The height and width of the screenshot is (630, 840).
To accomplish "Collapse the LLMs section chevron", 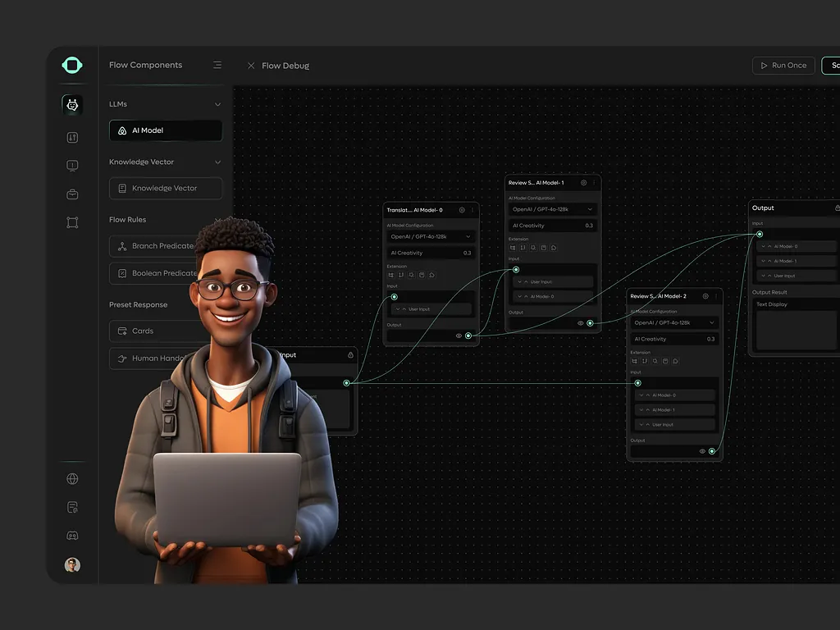I will tap(217, 104).
